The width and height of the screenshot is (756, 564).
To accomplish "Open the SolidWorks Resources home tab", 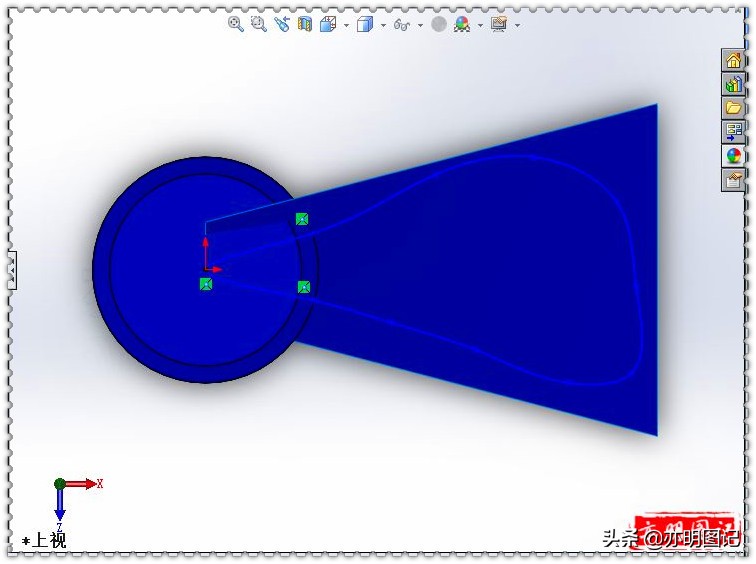I will (733, 60).
